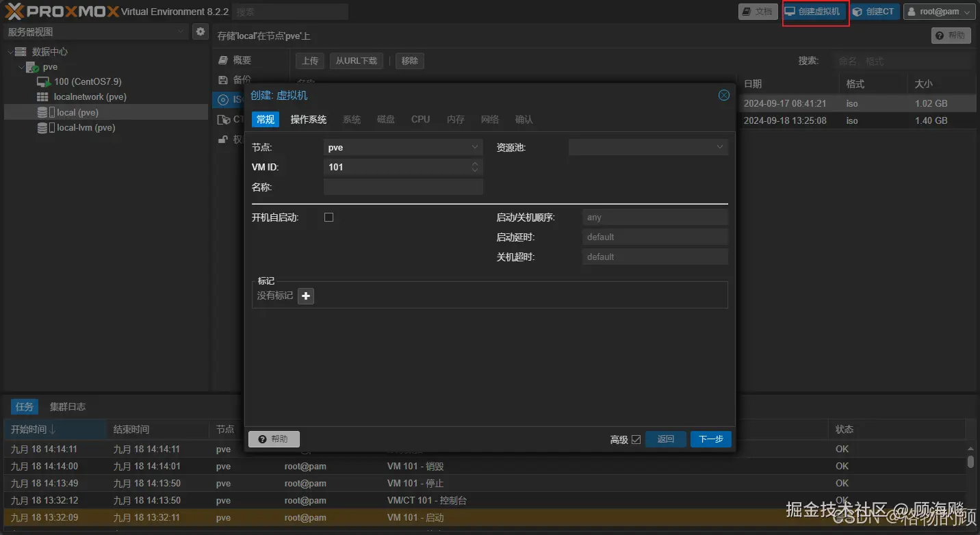Viewport: 980px width, 535px height.
Task: Select the 数据中心 datacenter node
Action: (50, 51)
